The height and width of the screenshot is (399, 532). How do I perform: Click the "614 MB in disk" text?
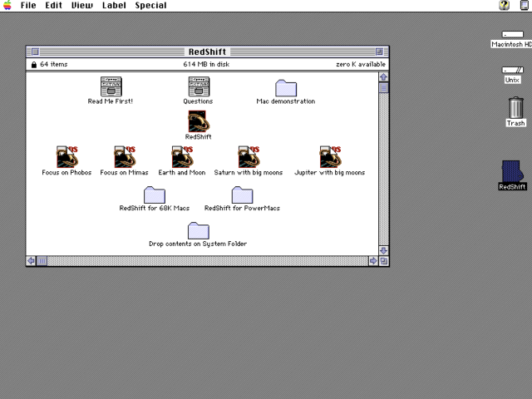tap(206, 64)
